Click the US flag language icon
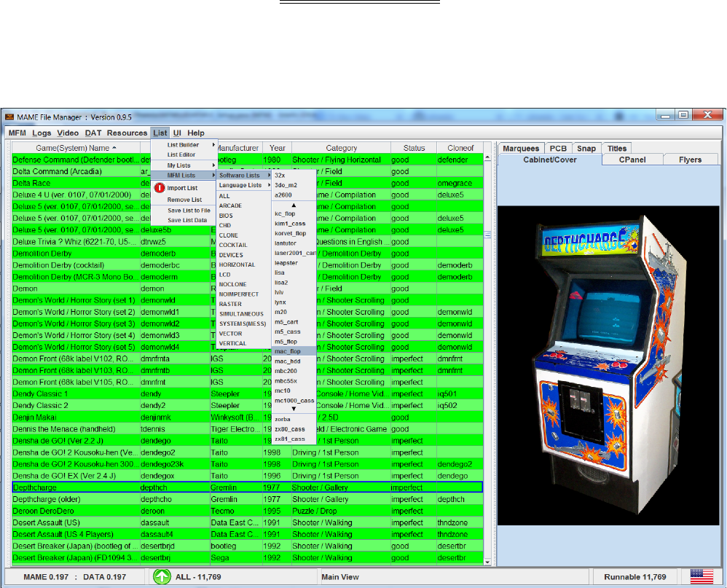 [x=702, y=576]
